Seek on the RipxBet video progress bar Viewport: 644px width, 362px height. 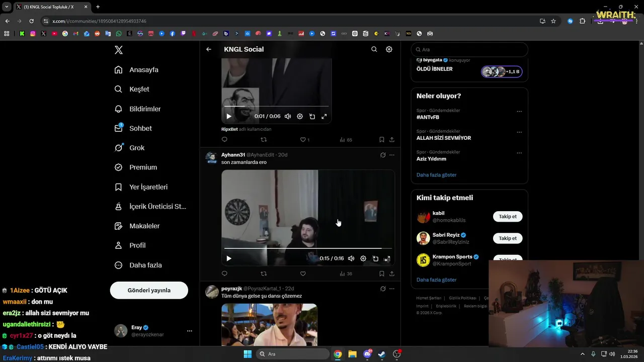(x=276, y=106)
